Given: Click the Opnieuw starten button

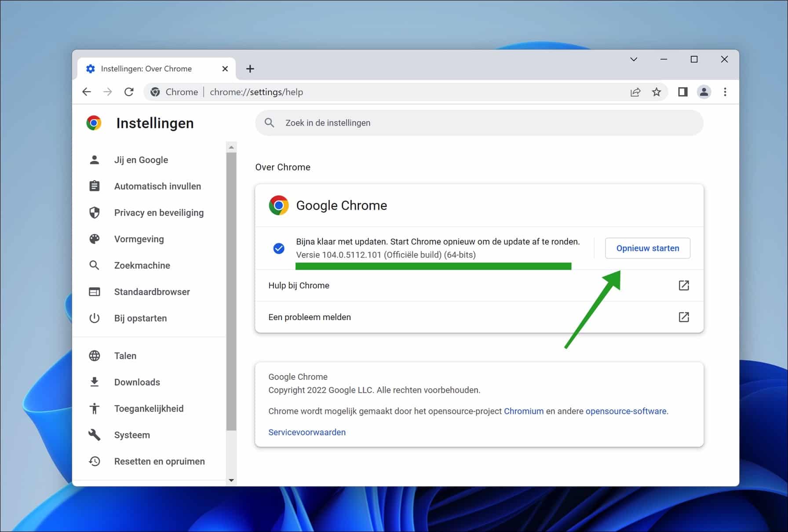Looking at the screenshot, I should pos(647,248).
